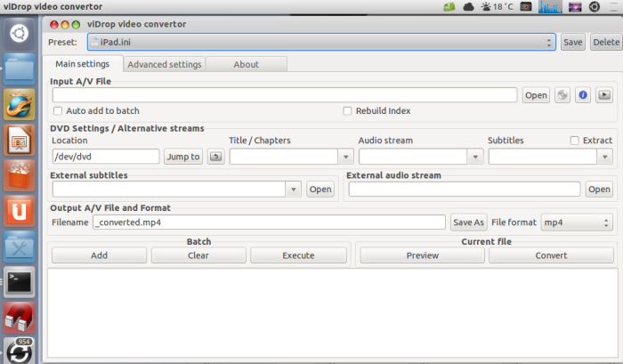Clear the batch list
This screenshot has height=364, width=623.
coord(198,255)
